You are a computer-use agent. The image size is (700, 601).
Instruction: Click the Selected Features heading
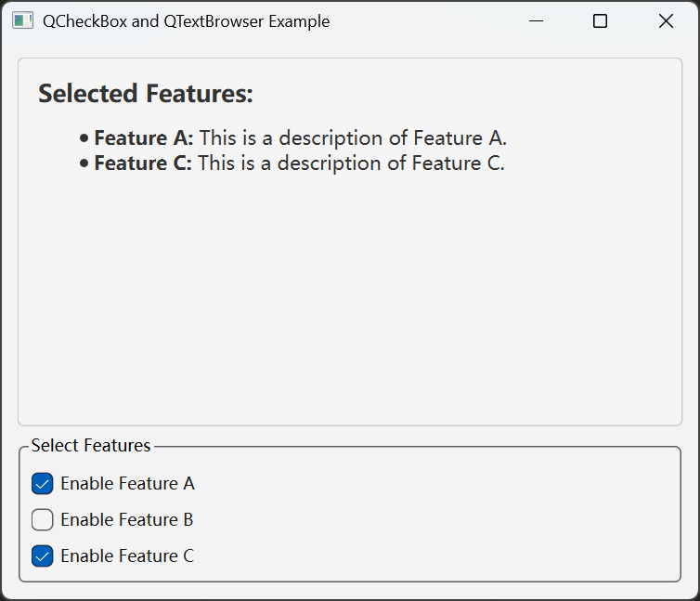point(146,94)
